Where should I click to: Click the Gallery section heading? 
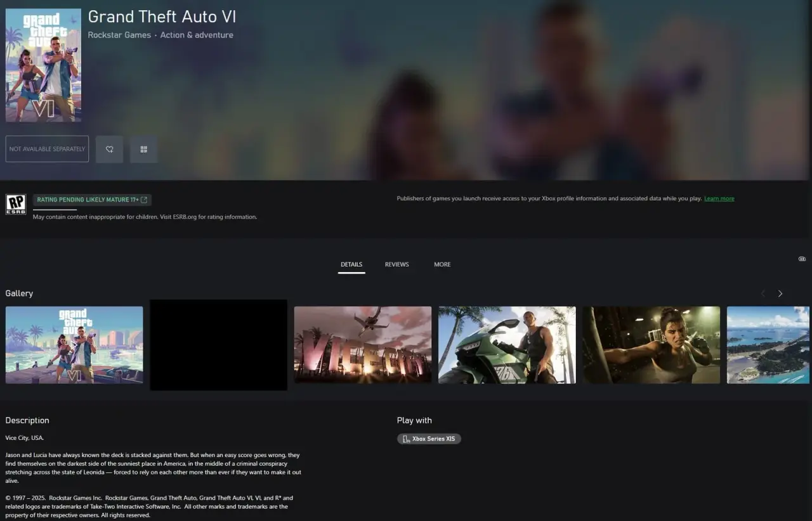[x=19, y=293]
